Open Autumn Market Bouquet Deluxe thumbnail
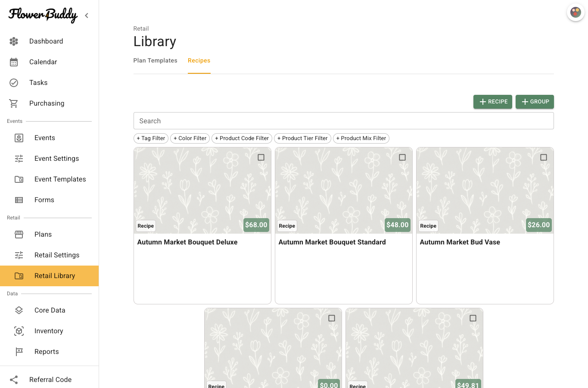The image size is (588, 388). click(202, 191)
